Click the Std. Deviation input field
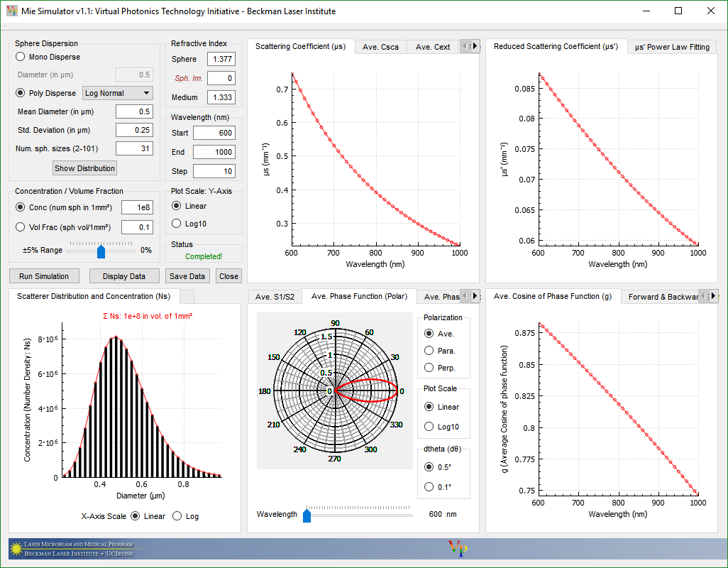Image resolution: width=728 pixels, height=568 pixels. click(x=134, y=130)
